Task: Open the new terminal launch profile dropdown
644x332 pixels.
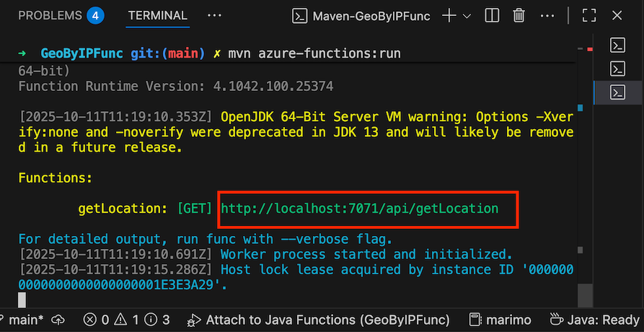Action: click(467, 16)
